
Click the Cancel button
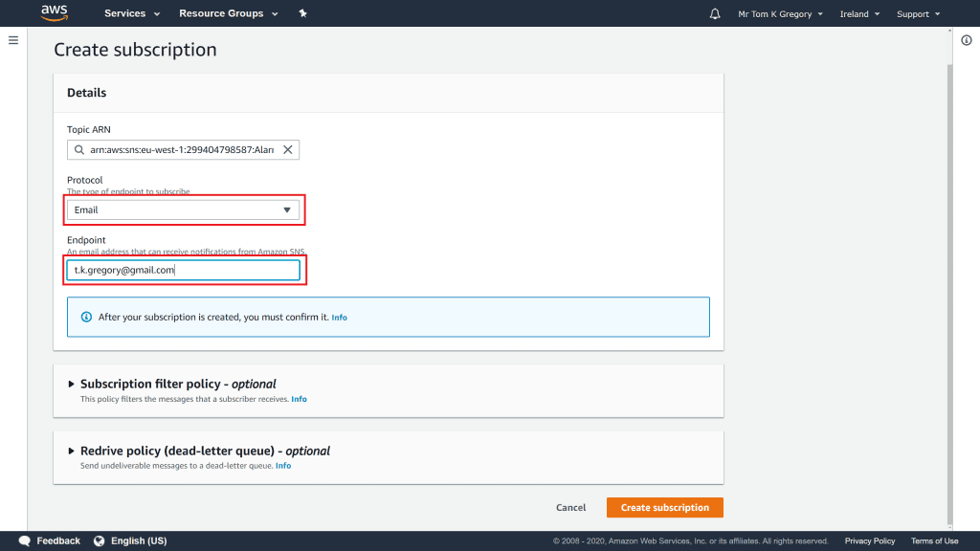click(570, 508)
